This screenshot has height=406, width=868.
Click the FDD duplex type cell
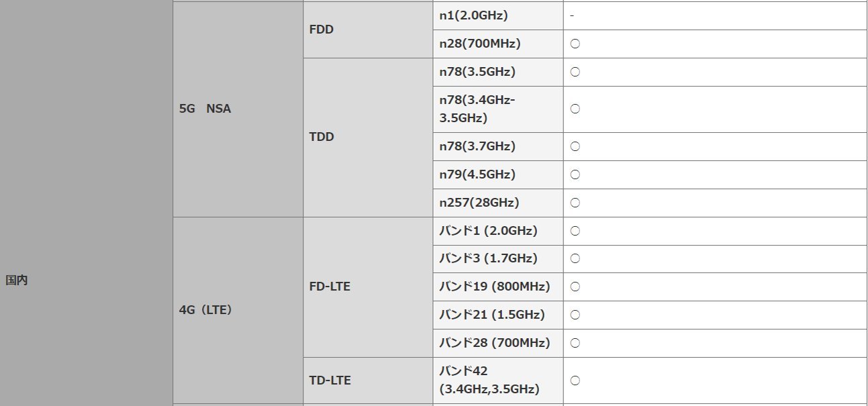point(322,30)
